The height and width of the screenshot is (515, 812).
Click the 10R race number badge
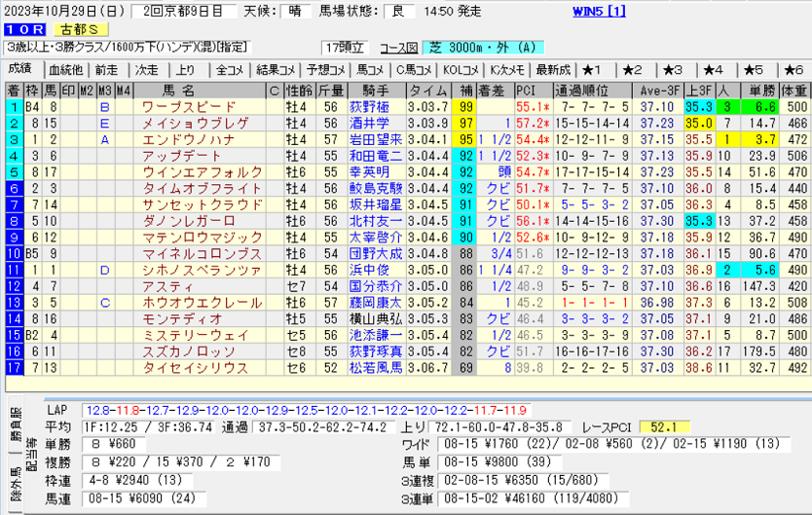(21, 29)
